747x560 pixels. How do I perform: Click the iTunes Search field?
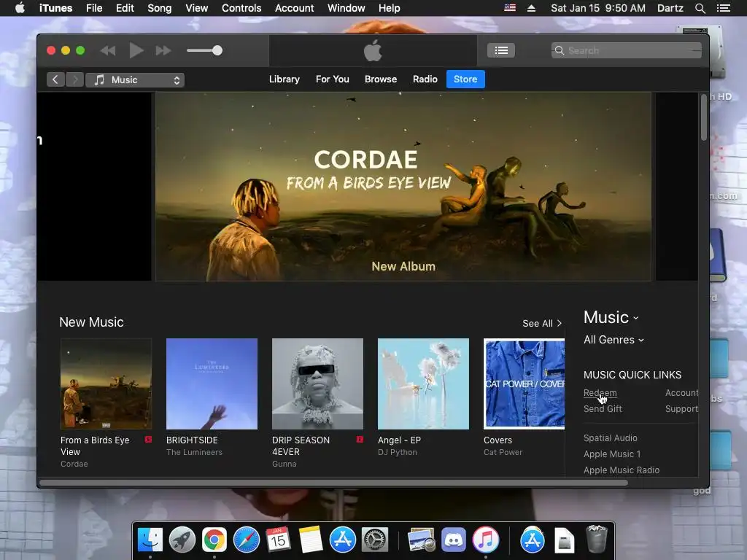(627, 50)
